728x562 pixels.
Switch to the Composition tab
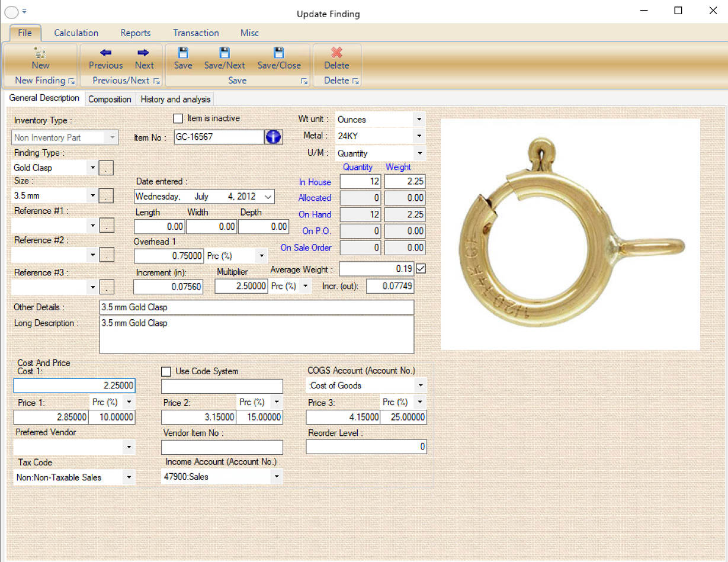(x=110, y=99)
